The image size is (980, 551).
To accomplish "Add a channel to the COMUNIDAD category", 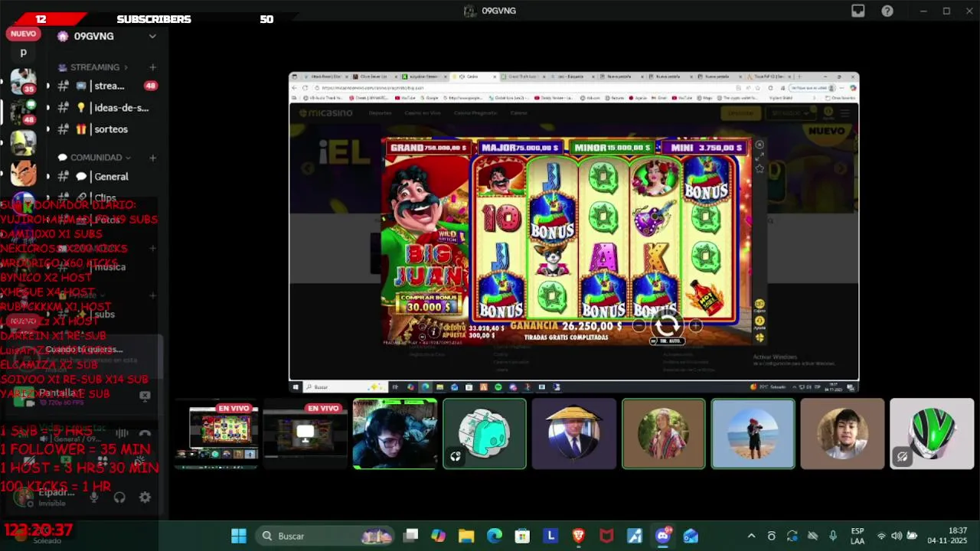I will pos(152,158).
